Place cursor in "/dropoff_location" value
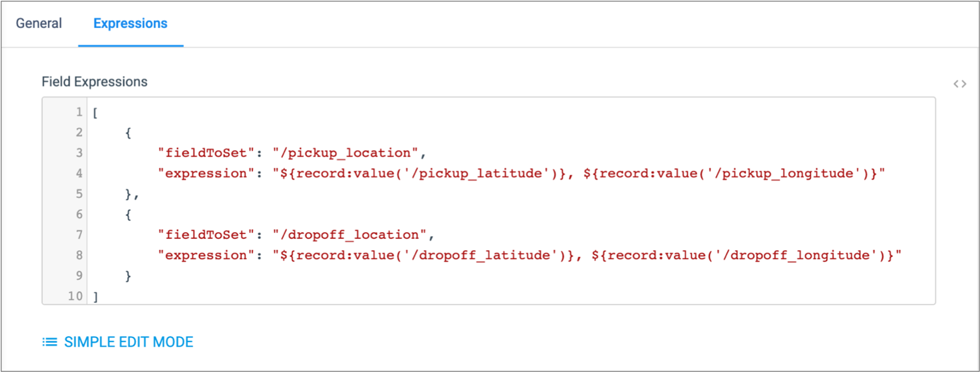The image size is (980, 372). pos(352,235)
